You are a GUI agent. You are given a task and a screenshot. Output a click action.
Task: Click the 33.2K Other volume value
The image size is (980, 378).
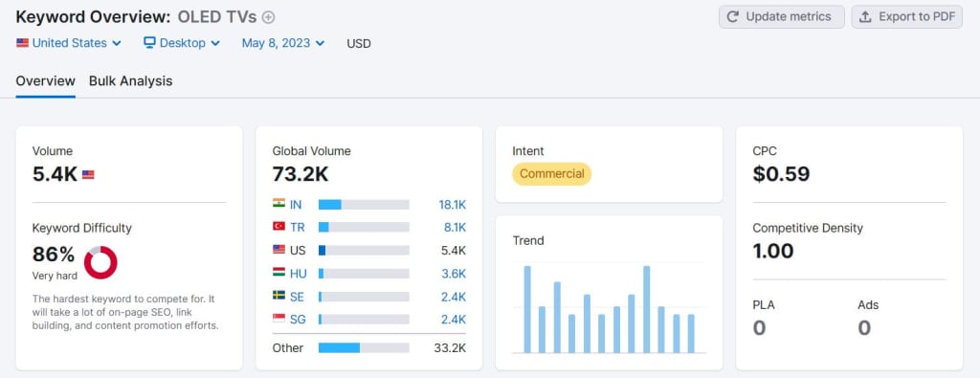(x=450, y=348)
